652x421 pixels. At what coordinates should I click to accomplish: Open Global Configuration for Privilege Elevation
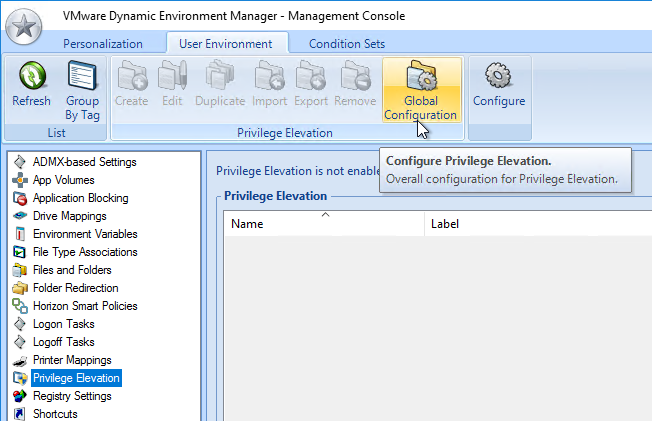421,90
